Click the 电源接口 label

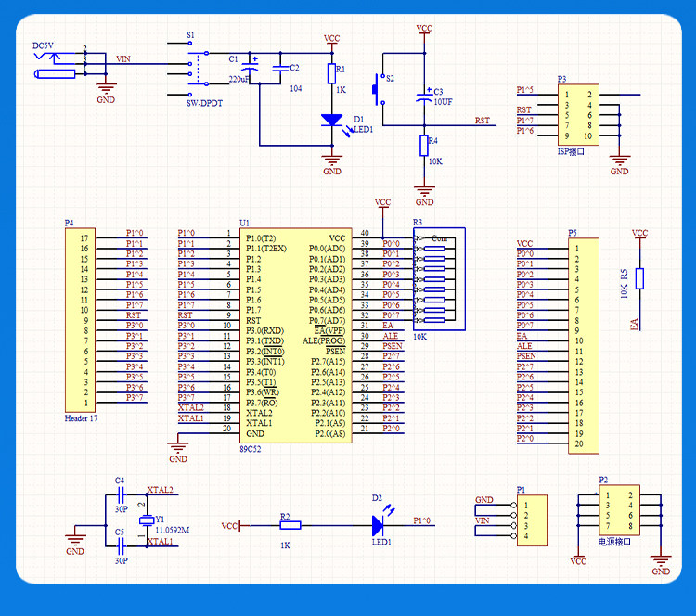tap(614, 542)
